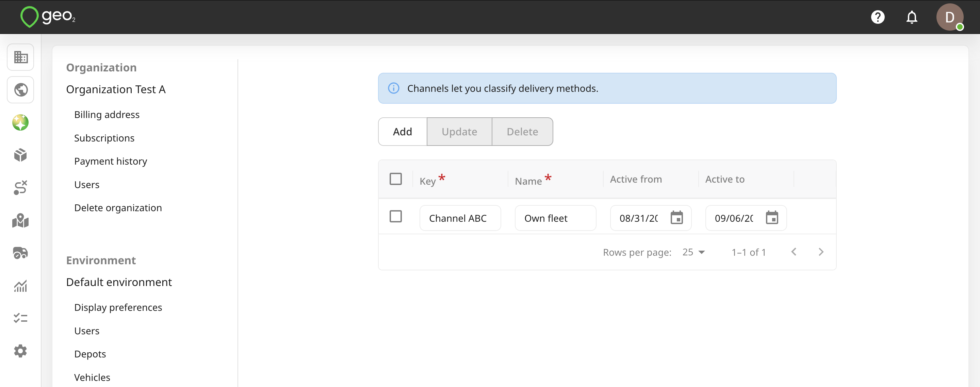Image resolution: width=980 pixels, height=387 pixels.
Task: Click the Add button
Action: [x=403, y=132]
